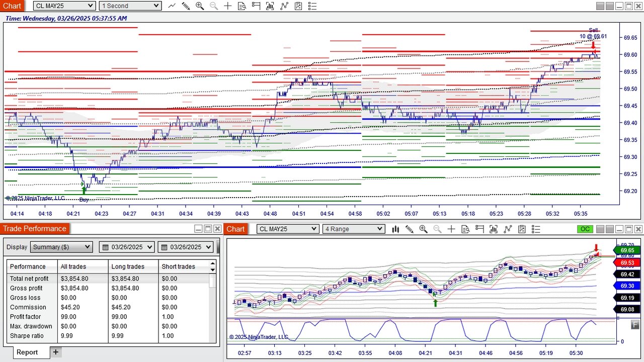Toggle Chart Trader in bottom chart toolbar
644x362 pixels.
tap(479, 229)
